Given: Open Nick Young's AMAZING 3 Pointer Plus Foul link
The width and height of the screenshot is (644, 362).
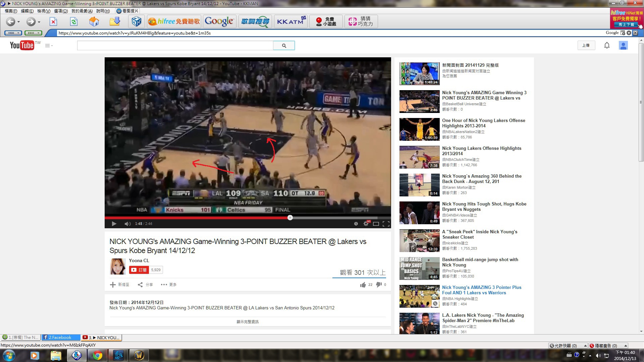Looking at the screenshot, I should pyautogui.click(x=482, y=290).
